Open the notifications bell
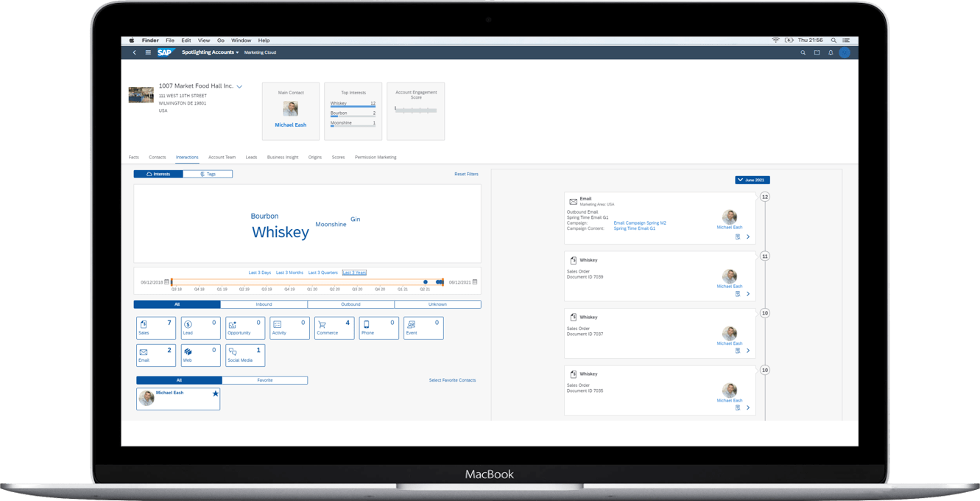Image resolution: width=980 pixels, height=501 pixels. coord(831,52)
